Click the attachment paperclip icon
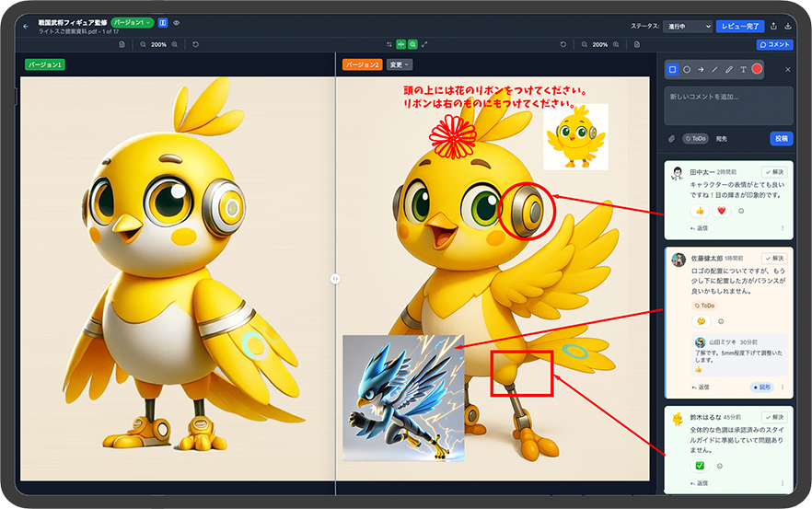The image size is (812, 509). 671,139
